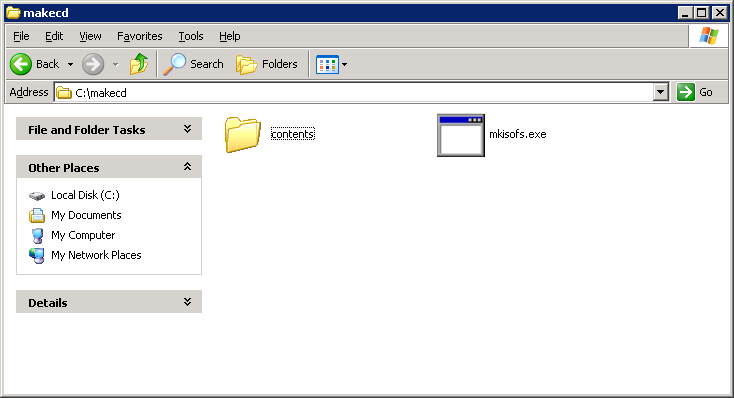Click the My Computer icon
The image size is (734, 398).
pos(37,236)
